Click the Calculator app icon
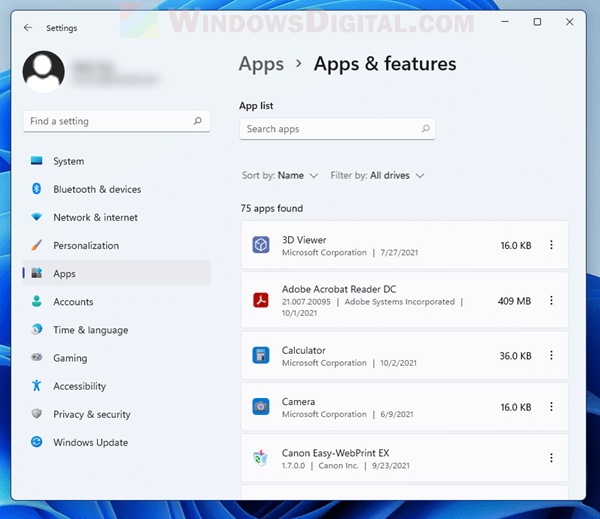The width and height of the screenshot is (600, 519). tap(261, 356)
